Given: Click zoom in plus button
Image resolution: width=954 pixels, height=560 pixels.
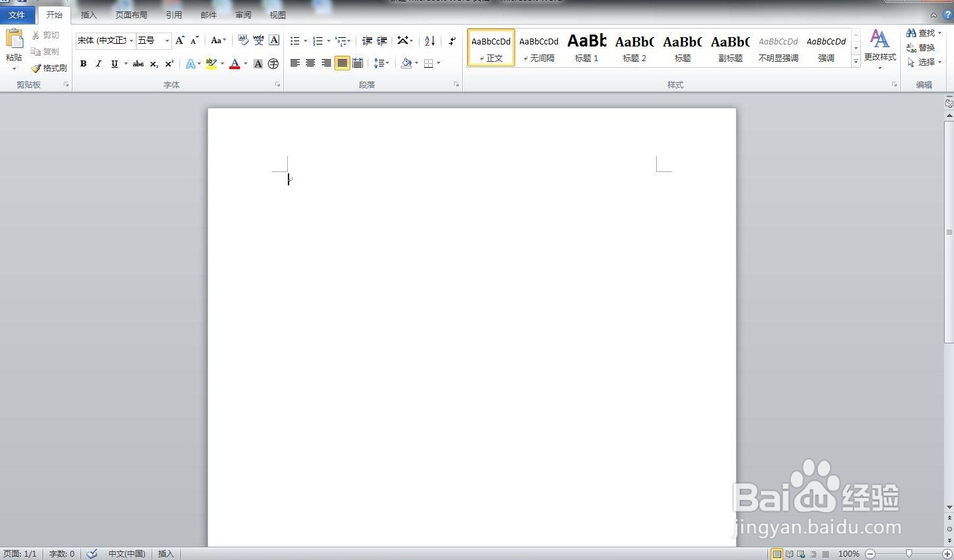Looking at the screenshot, I should tap(947, 553).
